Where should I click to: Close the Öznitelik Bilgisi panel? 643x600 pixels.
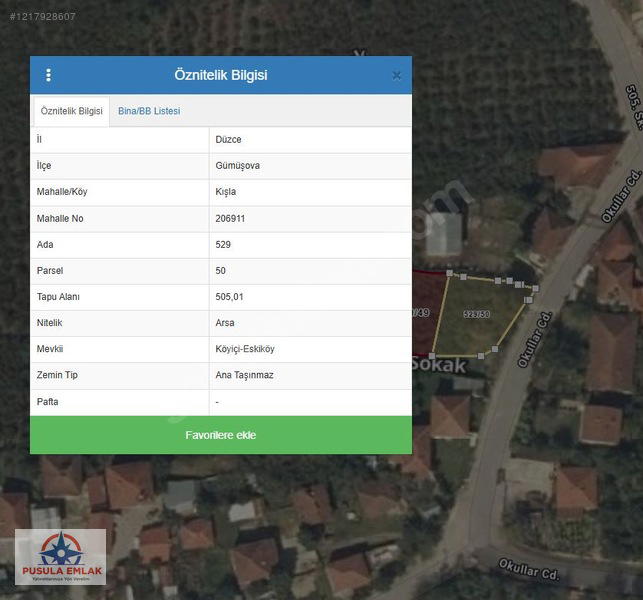tap(396, 76)
